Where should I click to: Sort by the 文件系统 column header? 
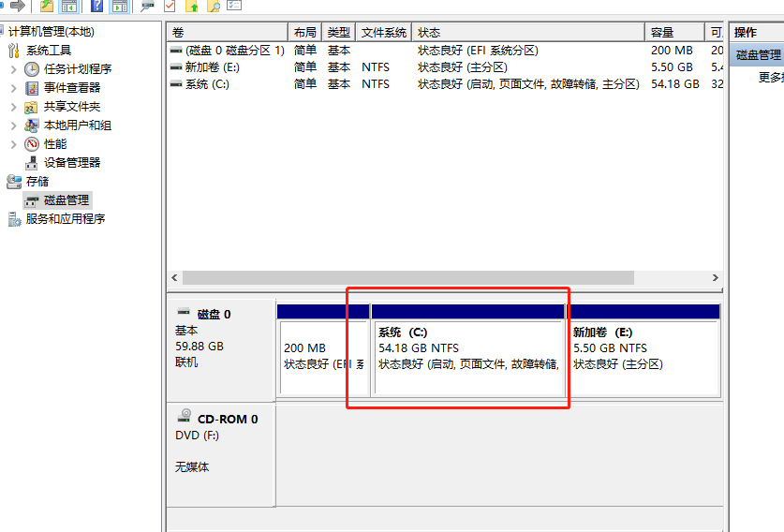(384, 33)
